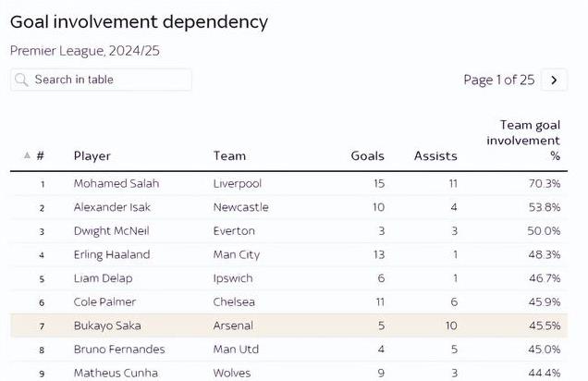Screen dimensions: 588x381
Task: Click Liam Delap in the table
Action: tap(104, 278)
